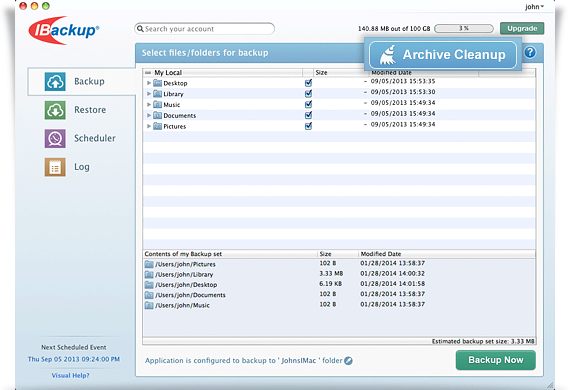Select the Library folder icon
Viewport: 570px width, 390px height.
click(157, 94)
